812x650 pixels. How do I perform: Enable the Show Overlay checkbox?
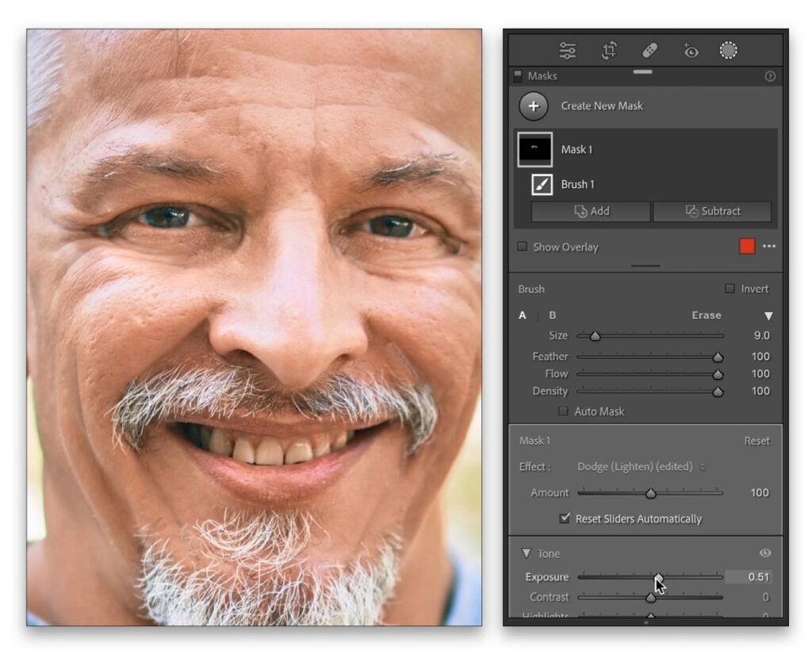[x=522, y=247]
